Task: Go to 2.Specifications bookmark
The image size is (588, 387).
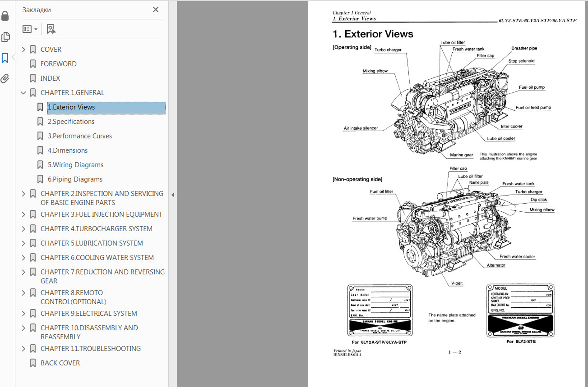Action: tap(71, 122)
